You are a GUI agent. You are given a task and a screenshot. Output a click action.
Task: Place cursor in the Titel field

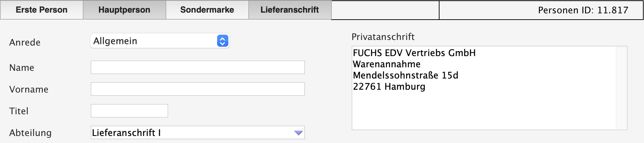tap(129, 111)
